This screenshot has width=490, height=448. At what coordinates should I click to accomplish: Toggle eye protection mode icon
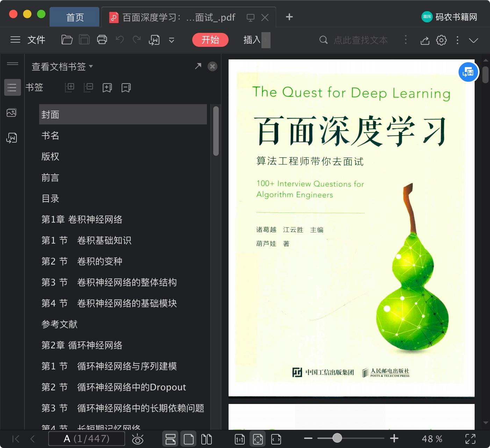[138, 439]
